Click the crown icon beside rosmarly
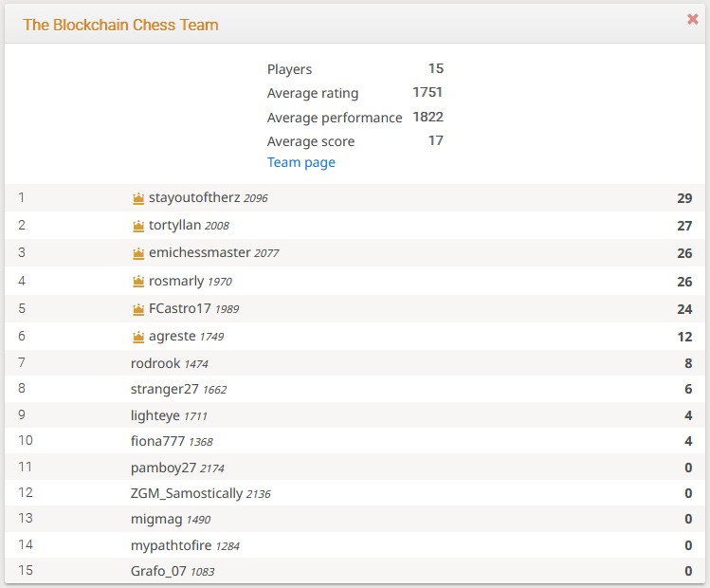710x588 pixels. (138, 282)
